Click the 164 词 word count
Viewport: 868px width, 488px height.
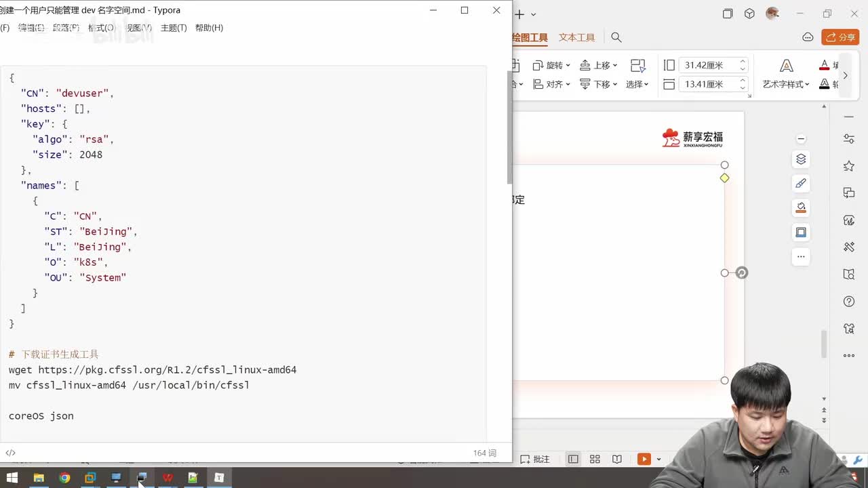coord(485,453)
